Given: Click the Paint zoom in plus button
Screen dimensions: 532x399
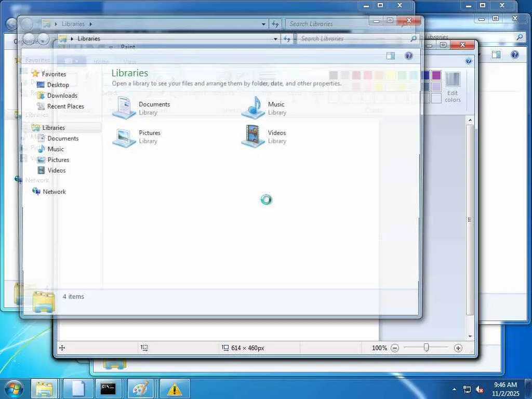Looking at the screenshot, I should click(x=458, y=348).
